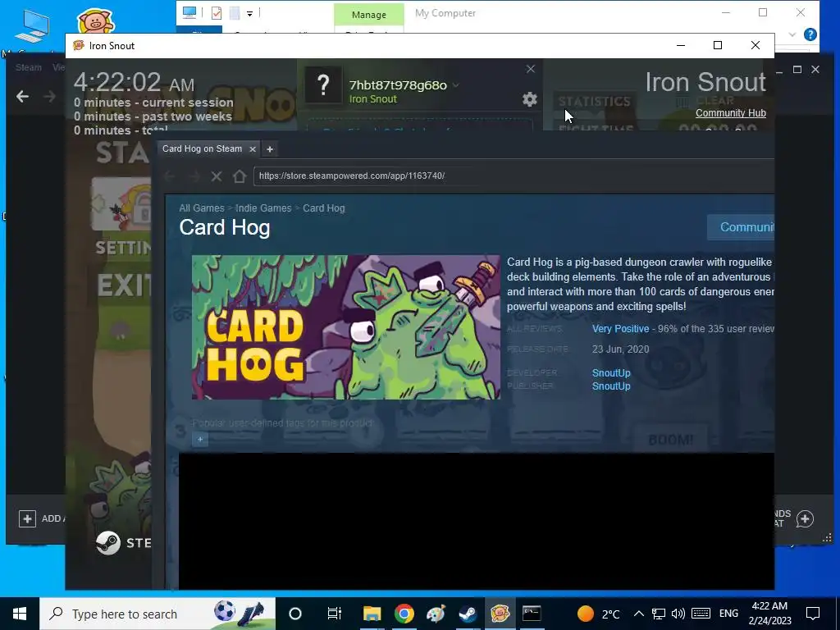Launch Google Chrome from taskbar

404,614
